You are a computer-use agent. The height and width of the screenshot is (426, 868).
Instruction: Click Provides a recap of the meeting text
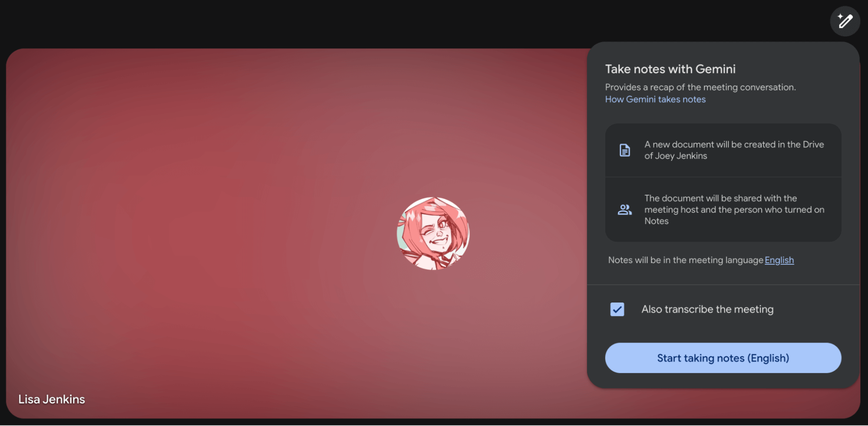[x=700, y=87]
